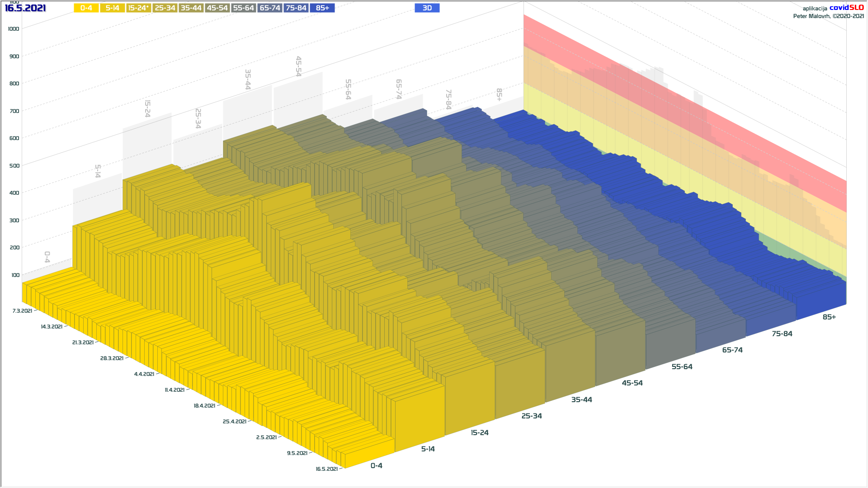Hide the 55-64 age group series
Viewport: 868px width, 488px height.
pyautogui.click(x=243, y=8)
